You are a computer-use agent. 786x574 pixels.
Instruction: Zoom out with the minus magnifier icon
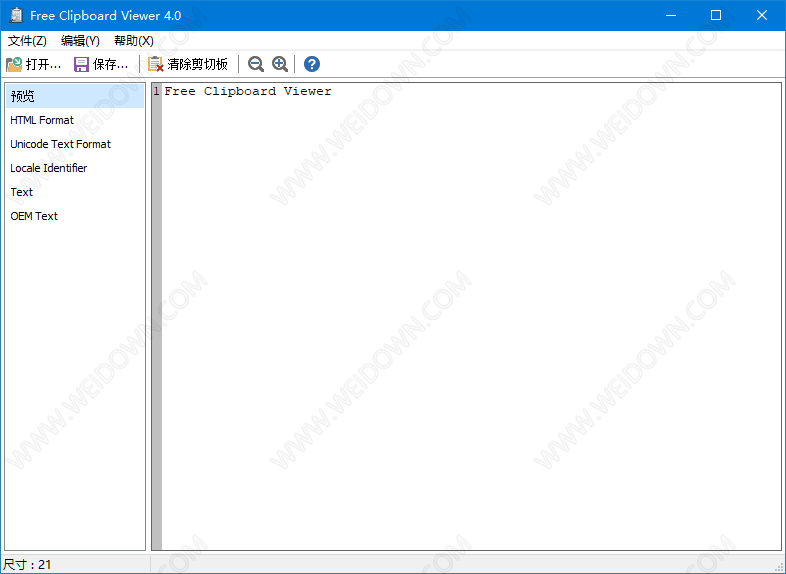256,64
